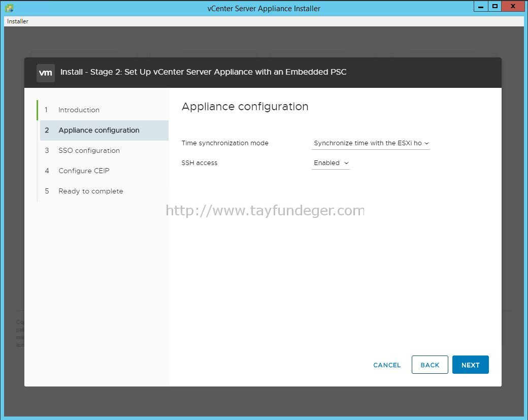Click the vCenter Server Appliance Installer window title
Viewport: 528px width, 420px height.
pos(263,9)
